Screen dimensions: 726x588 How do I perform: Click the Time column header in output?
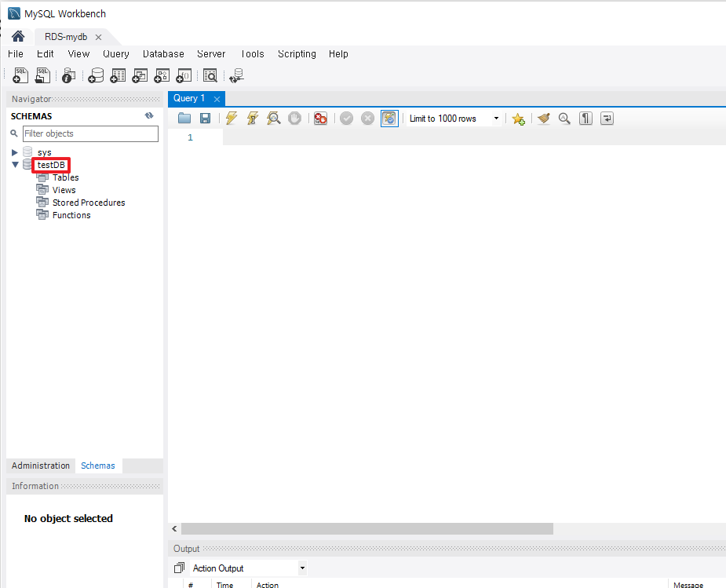pyautogui.click(x=224, y=585)
